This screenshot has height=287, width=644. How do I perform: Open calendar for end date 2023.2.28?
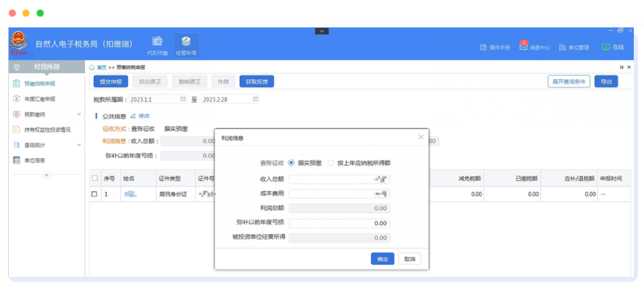(x=256, y=99)
